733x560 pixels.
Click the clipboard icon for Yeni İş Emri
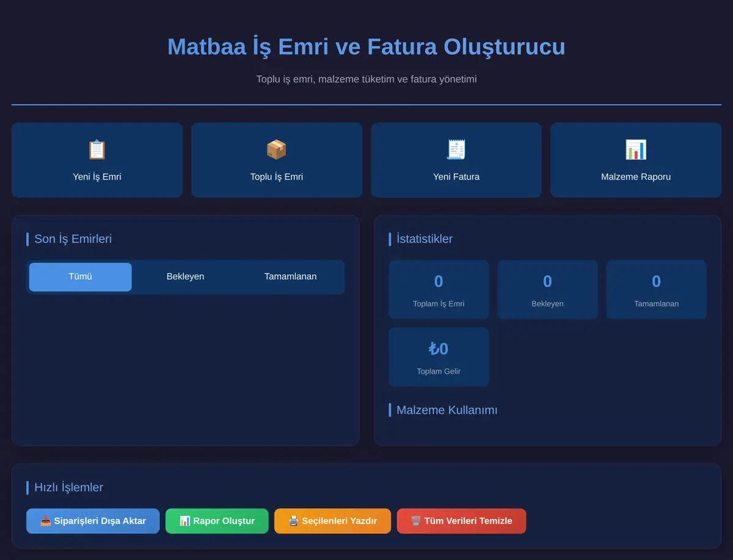(97, 150)
